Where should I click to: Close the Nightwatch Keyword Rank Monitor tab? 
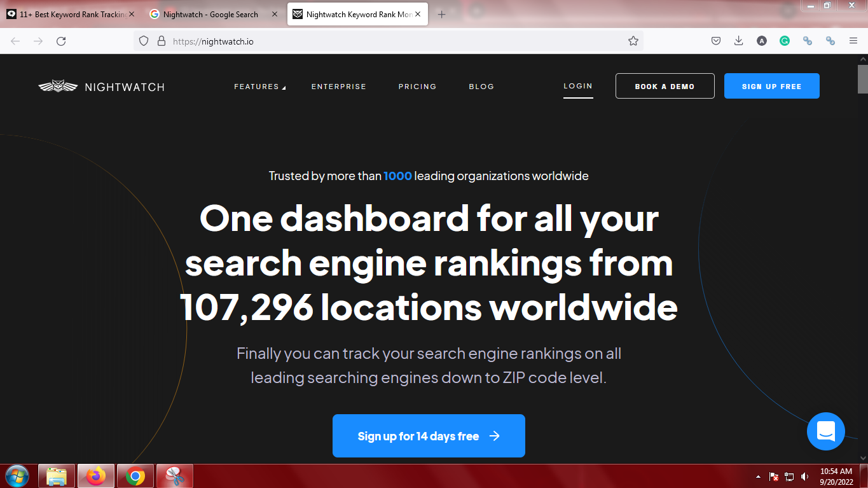(x=418, y=14)
